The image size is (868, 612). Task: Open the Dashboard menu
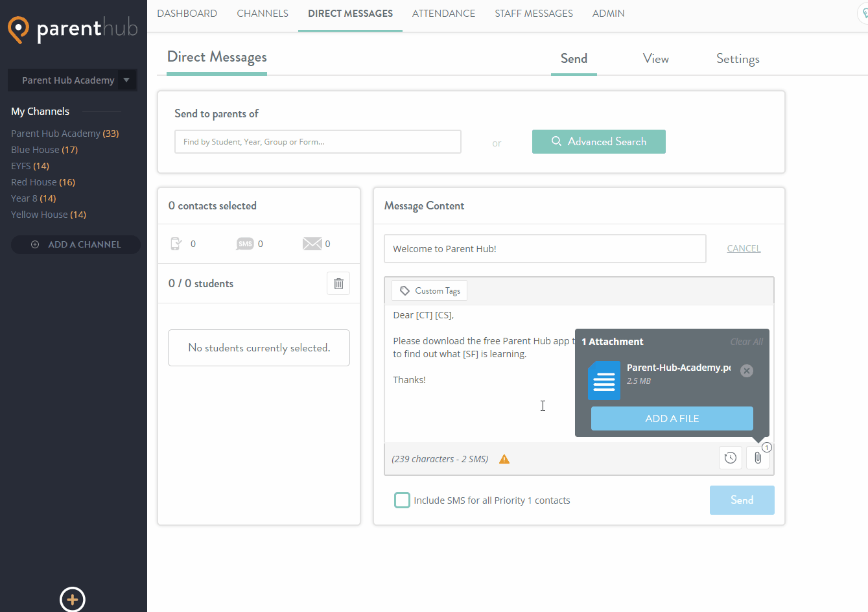(187, 14)
